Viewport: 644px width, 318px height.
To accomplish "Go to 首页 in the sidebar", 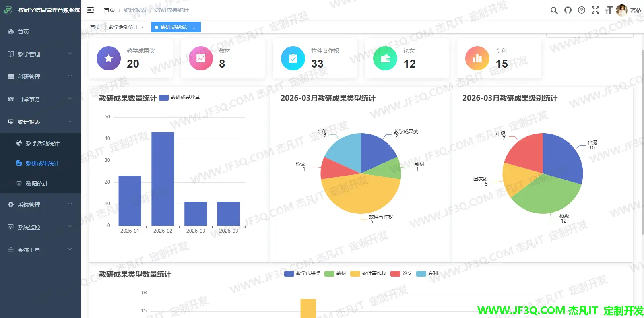I will coord(40,32).
